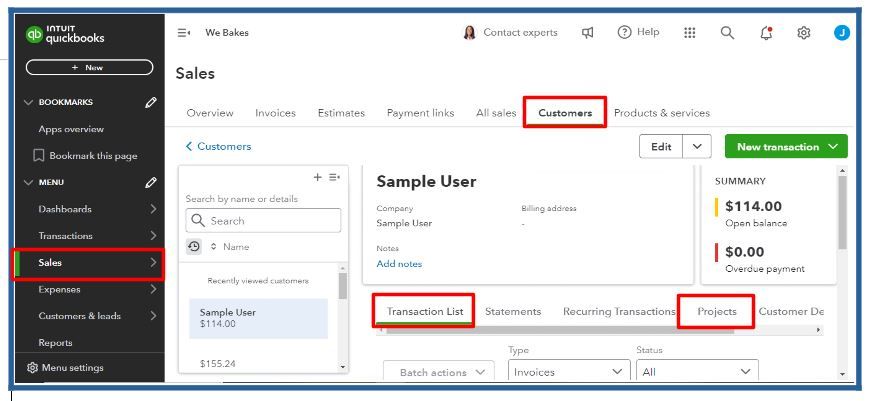
Task: Switch to the Invoices tab
Action: [x=275, y=113]
